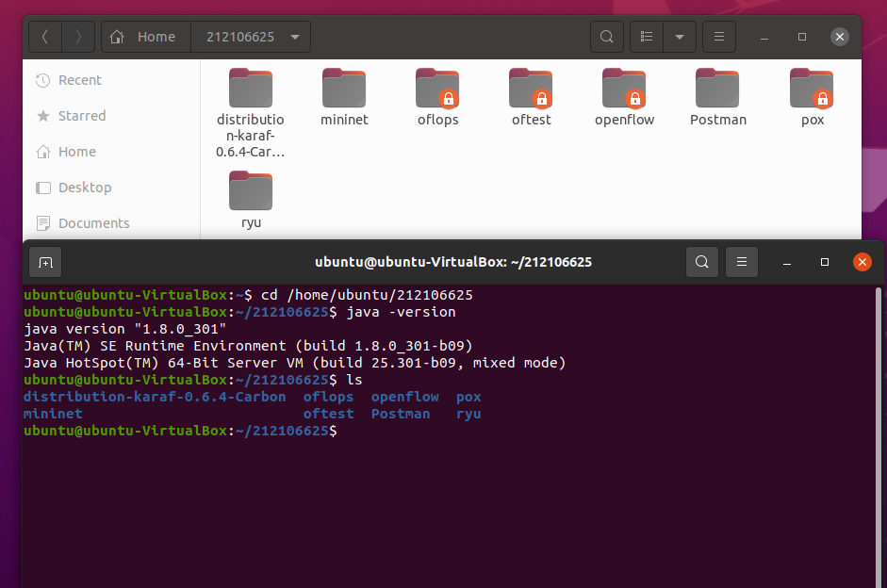Open view options dropdown arrow in Files
Image resolution: width=887 pixels, height=588 pixels.
click(680, 37)
